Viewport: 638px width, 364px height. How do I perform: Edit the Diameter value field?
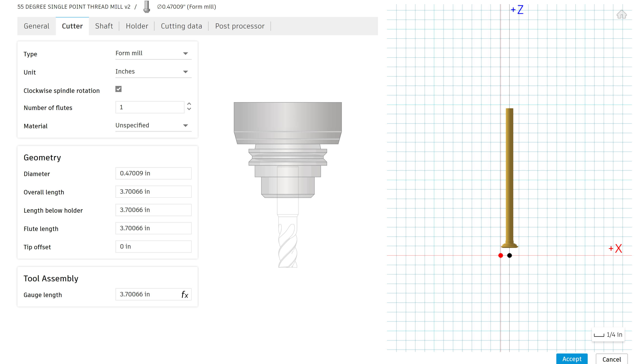[153, 173]
